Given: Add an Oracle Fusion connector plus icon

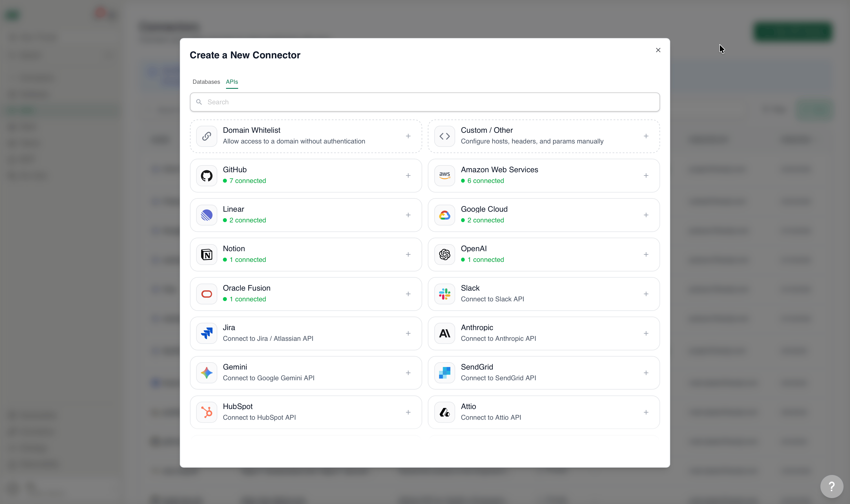Looking at the screenshot, I should pyautogui.click(x=408, y=294).
